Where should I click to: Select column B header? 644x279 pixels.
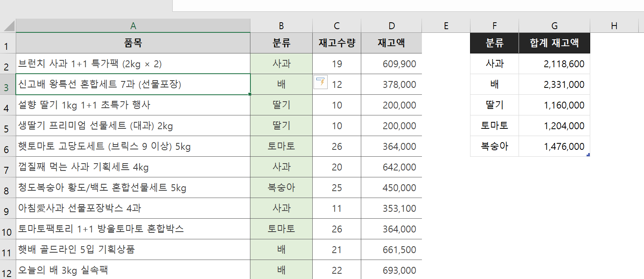[x=281, y=26]
